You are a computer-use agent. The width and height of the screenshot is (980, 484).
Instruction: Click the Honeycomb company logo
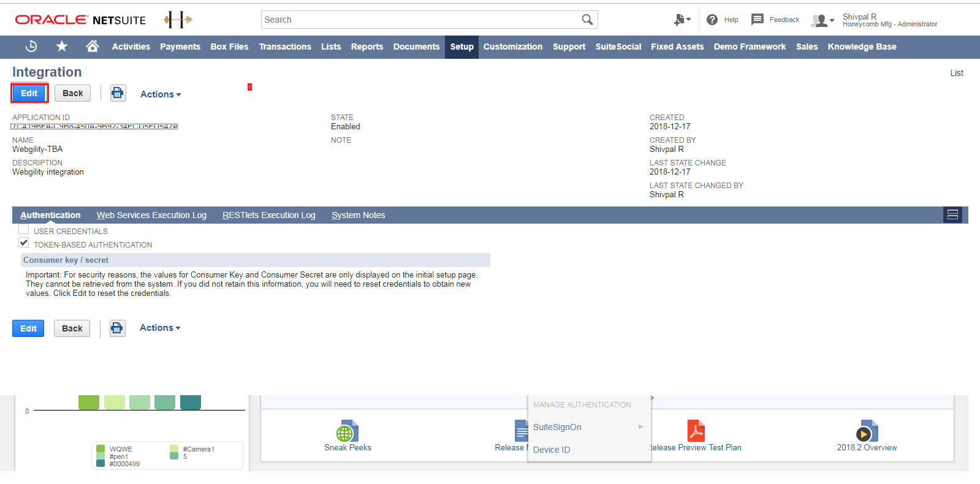pos(178,20)
